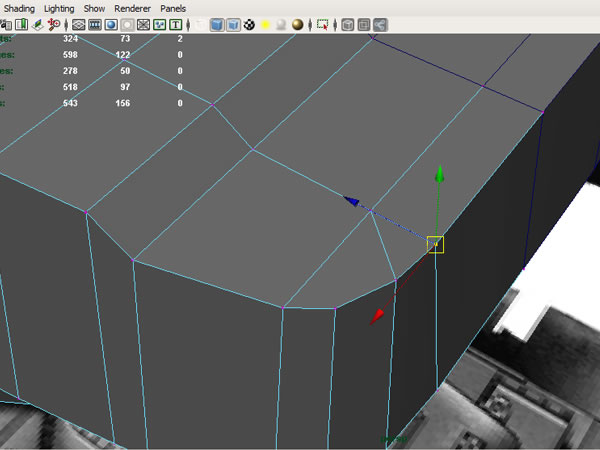Image resolution: width=600 pixels, height=450 pixels.
Task: Open the Shading menu
Action: (19, 8)
